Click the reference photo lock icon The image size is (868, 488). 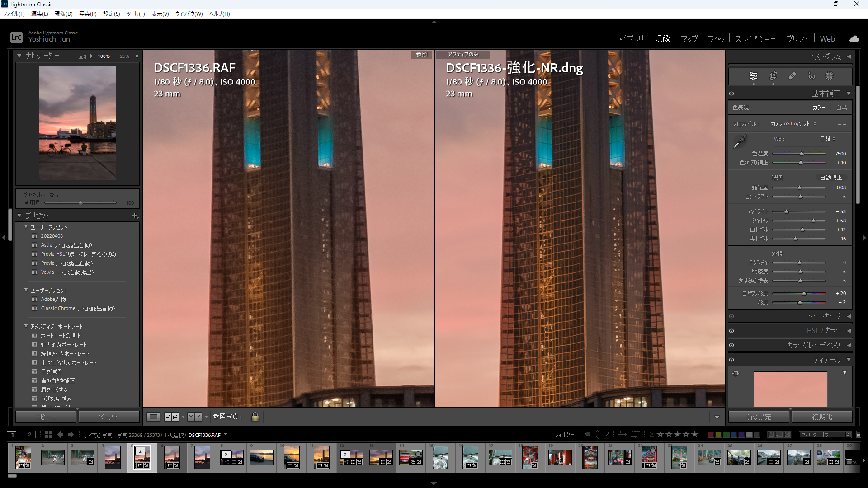[x=255, y=417]
